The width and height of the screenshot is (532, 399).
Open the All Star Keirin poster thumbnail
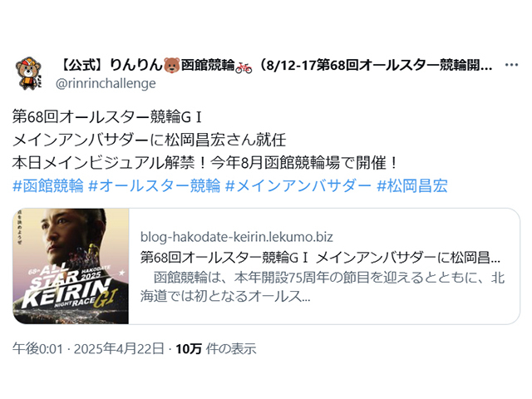tap(71, 266)
